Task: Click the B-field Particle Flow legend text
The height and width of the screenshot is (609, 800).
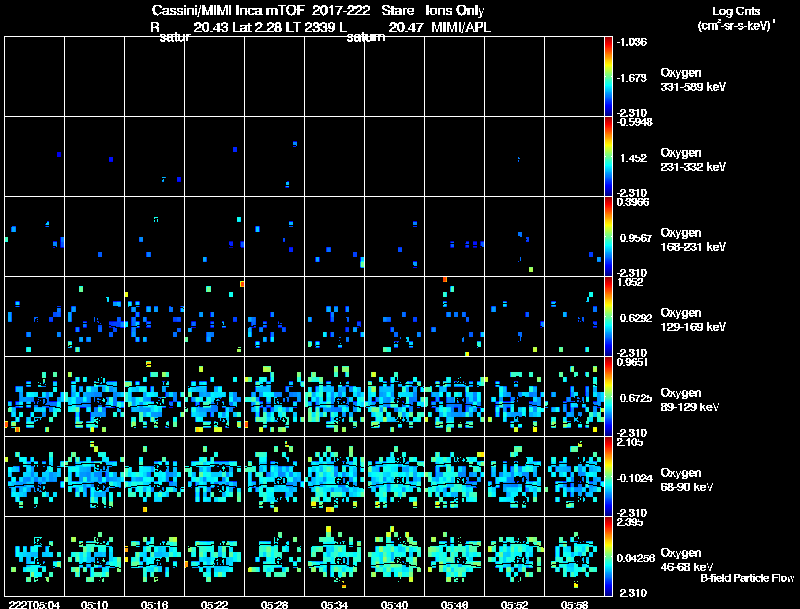Action: (x=747, y=578)
